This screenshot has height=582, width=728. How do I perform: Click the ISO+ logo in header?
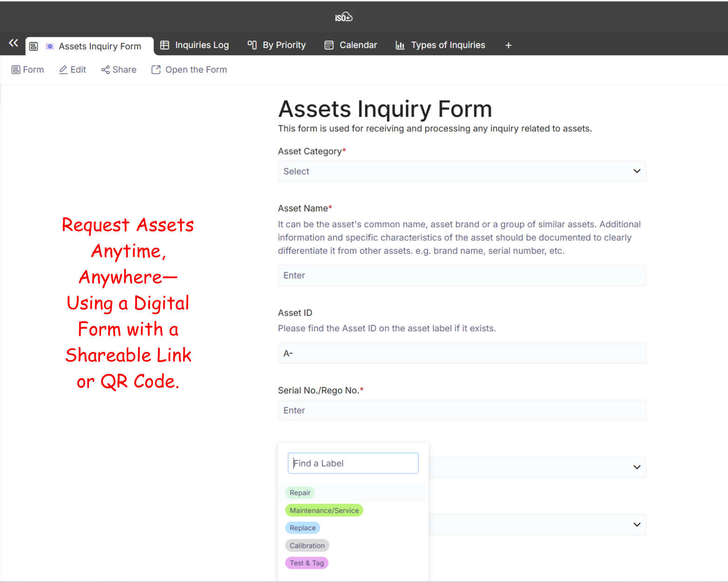344,17
